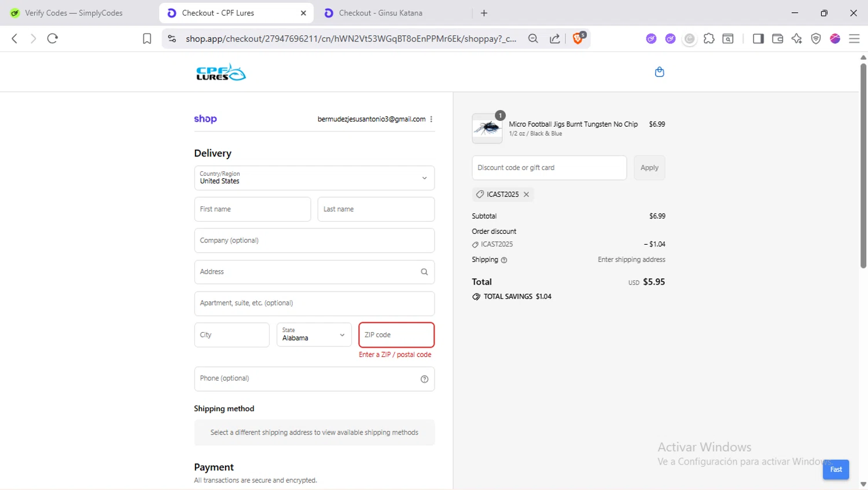Click the TOTAL SAVINGS $1.04 text
868x490 pixels.
(x=517, y=297)
